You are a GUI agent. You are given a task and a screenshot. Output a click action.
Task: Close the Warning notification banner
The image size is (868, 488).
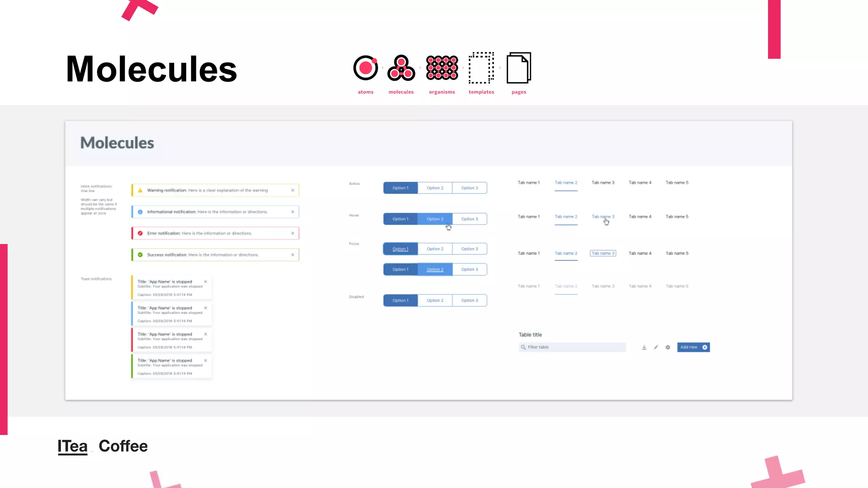292,190
